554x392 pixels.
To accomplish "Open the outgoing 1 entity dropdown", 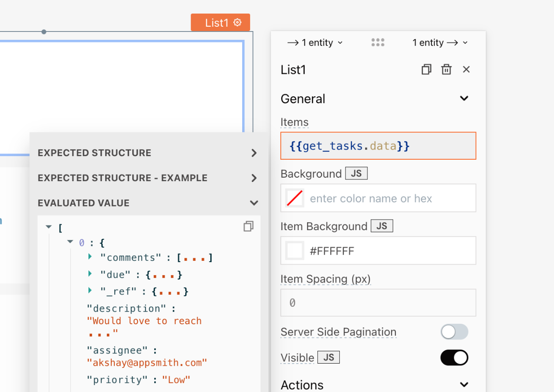I will [x=440, y=42].
